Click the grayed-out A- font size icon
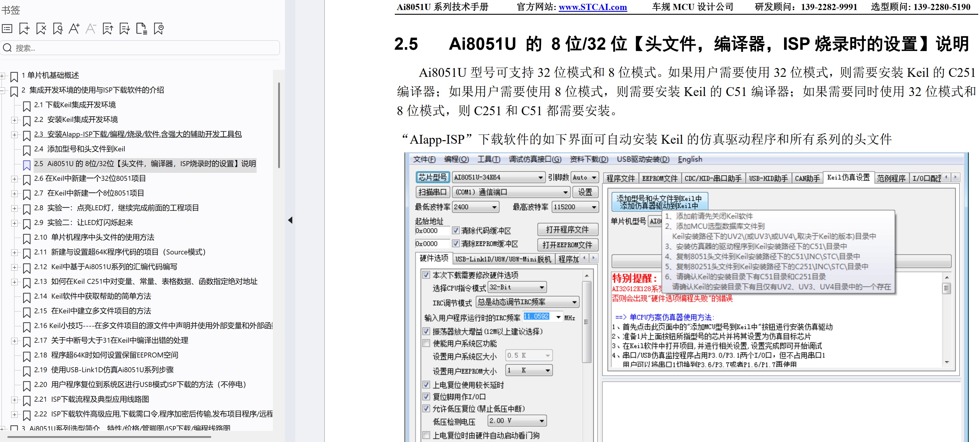The width and height of the screenshot is (980, 442). [x=90, y=29]
